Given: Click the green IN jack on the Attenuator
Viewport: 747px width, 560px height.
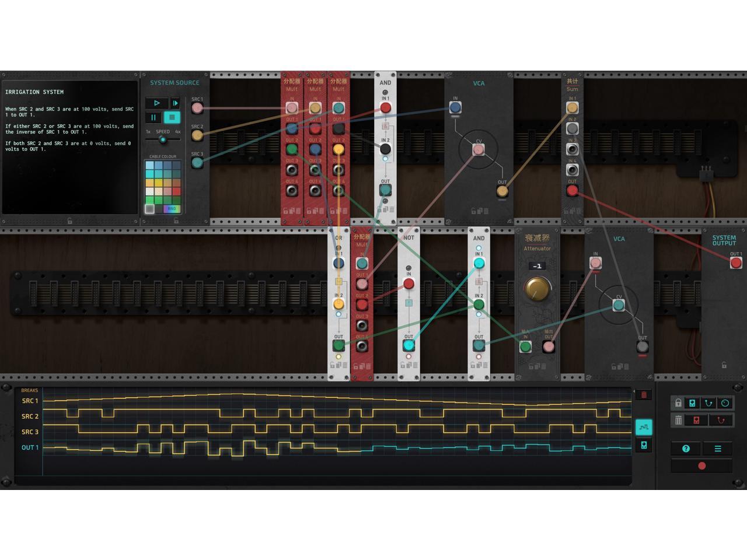Looking at the screenshot, I should (525, 347).
